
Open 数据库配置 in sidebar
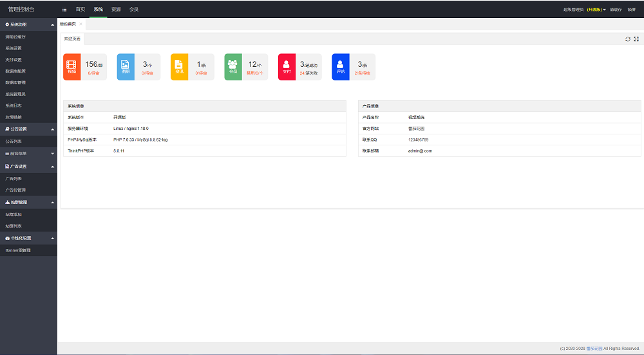click(x=15, y=71)
